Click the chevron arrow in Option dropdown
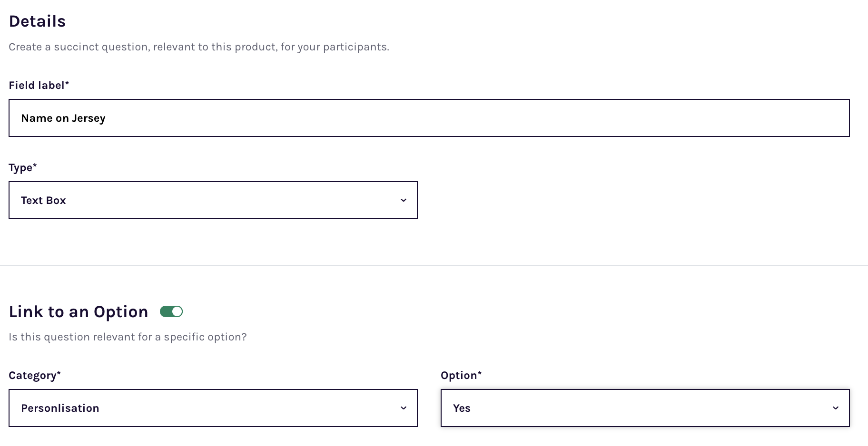The image size is (868, 446). click(836, 408)
